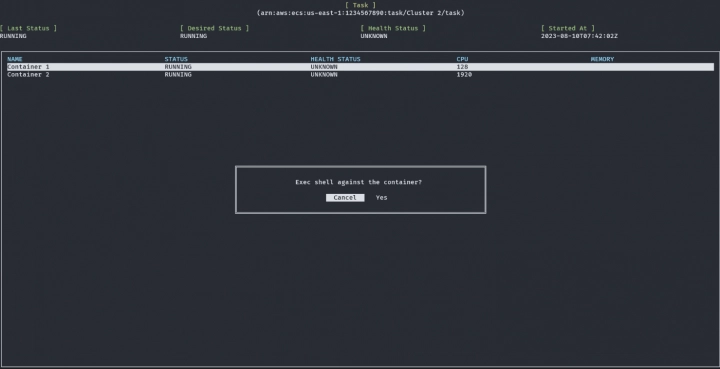Click RUNNING value under Last Status
This screenshot has height=369, width=720.
pos(13,36)
